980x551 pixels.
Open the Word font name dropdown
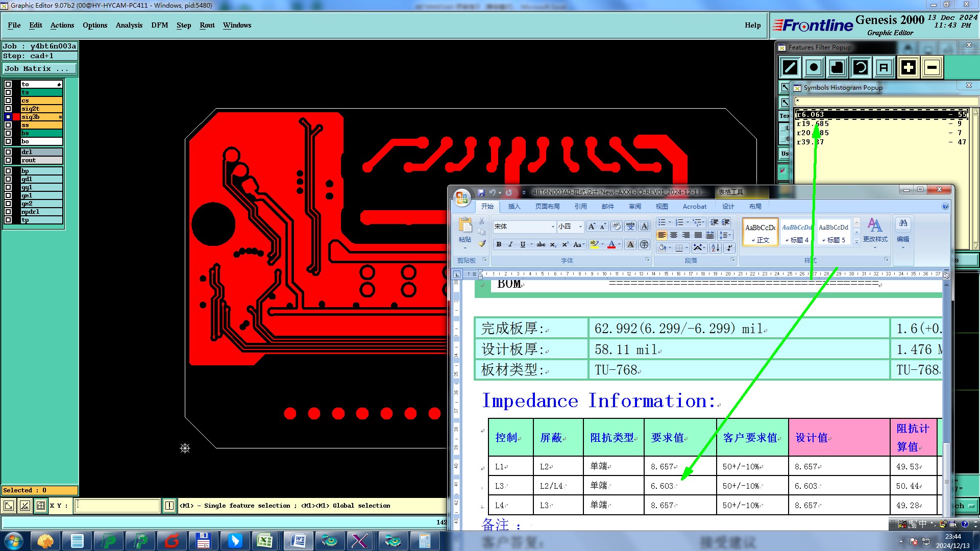[x=553, y=227]
